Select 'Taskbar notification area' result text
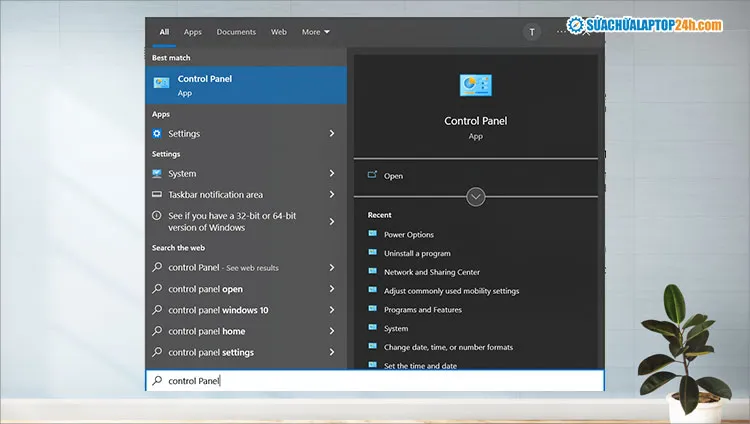Viewport: 750px width, 424px height. tap(216, 195)
